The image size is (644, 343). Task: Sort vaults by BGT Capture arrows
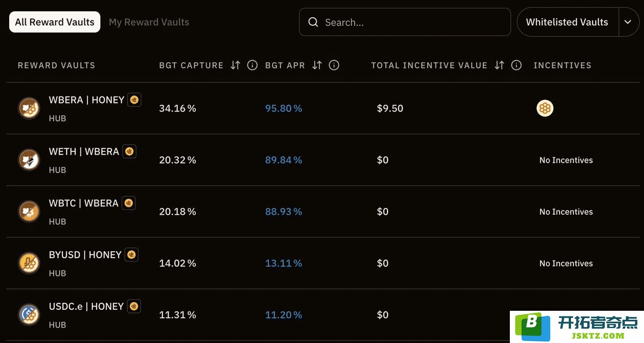point(235,65)
